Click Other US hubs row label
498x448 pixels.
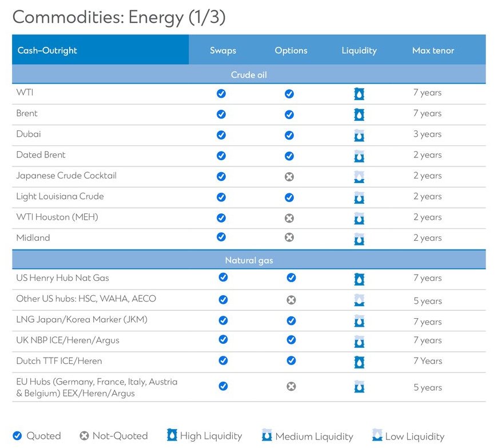(86, 299)
